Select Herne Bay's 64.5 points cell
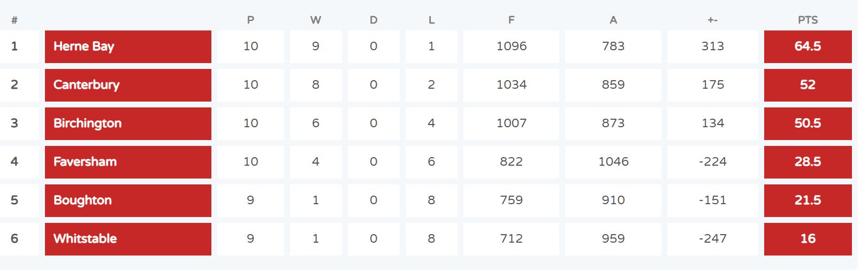The width and height of the screenshot is (868, 271). (808, 47)
